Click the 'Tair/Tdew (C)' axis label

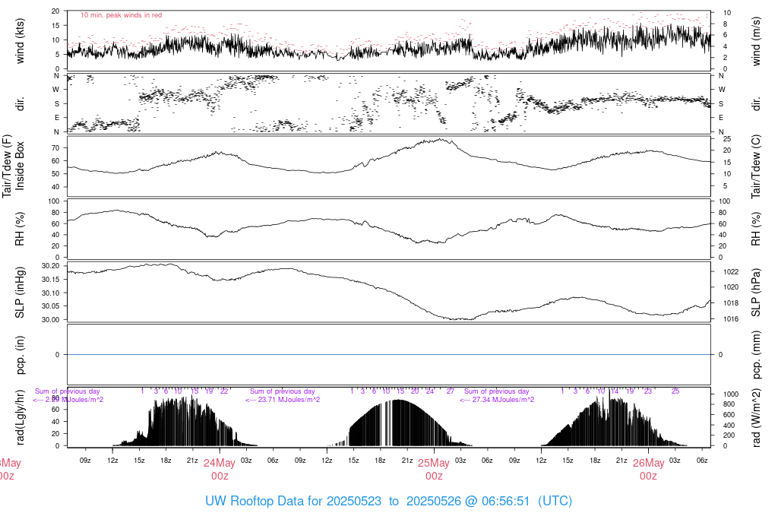pyautogui.click(x=756, y=166)
